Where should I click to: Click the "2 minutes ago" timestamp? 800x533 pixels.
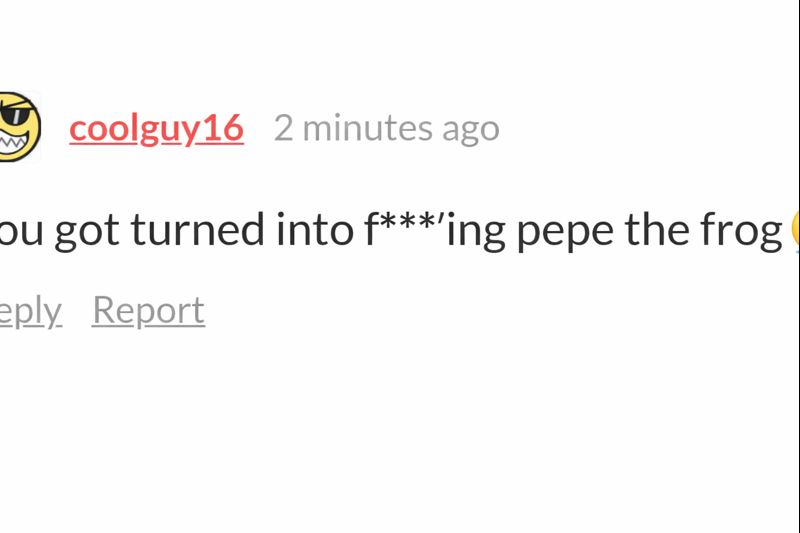point(386,128)
